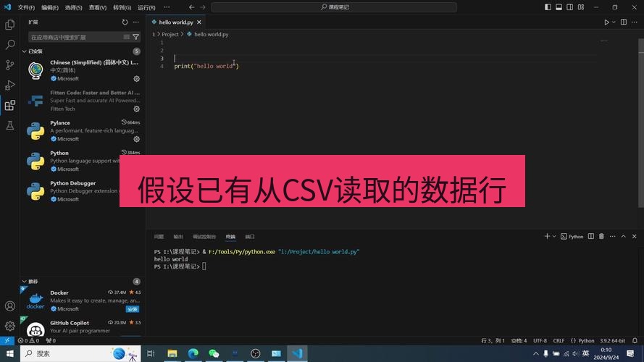Toggle the secondary side bar layout

point(570,7)
